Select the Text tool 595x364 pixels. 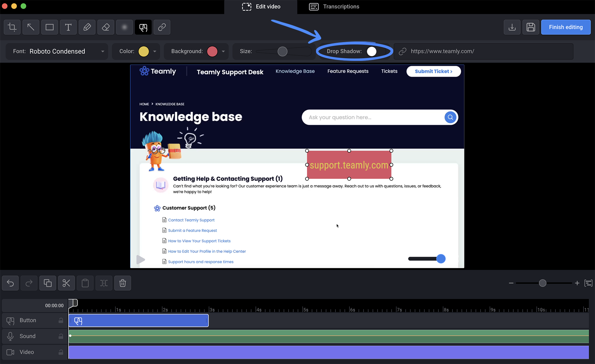coord(68,27)
